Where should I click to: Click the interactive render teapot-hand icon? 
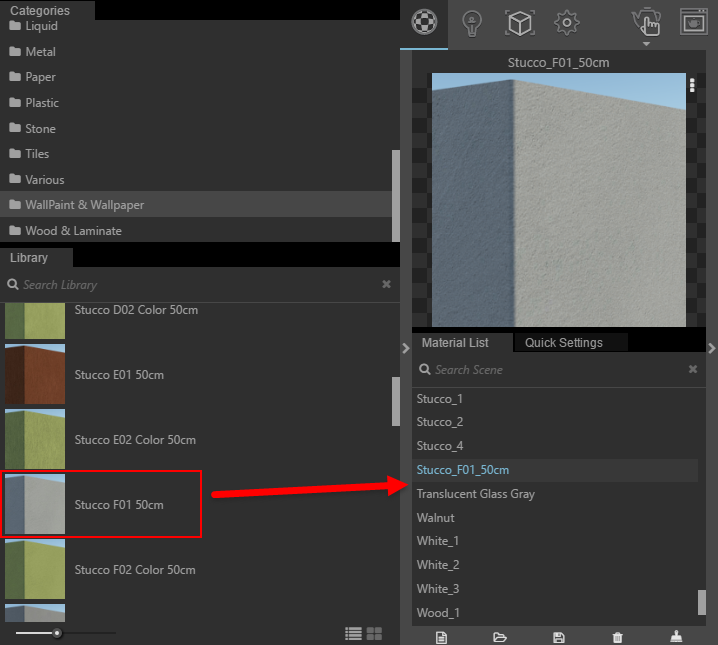646,22
